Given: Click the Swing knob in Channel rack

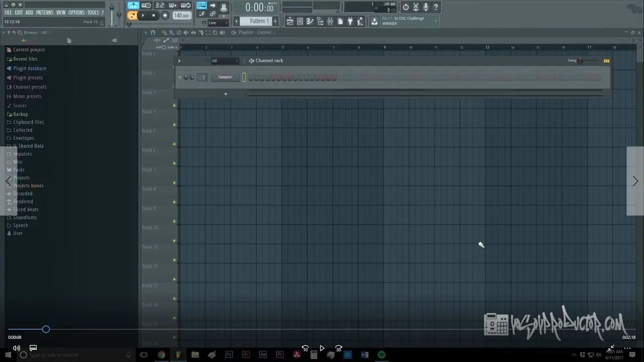Looking at the screenshot, I should (x=580, y=61).
